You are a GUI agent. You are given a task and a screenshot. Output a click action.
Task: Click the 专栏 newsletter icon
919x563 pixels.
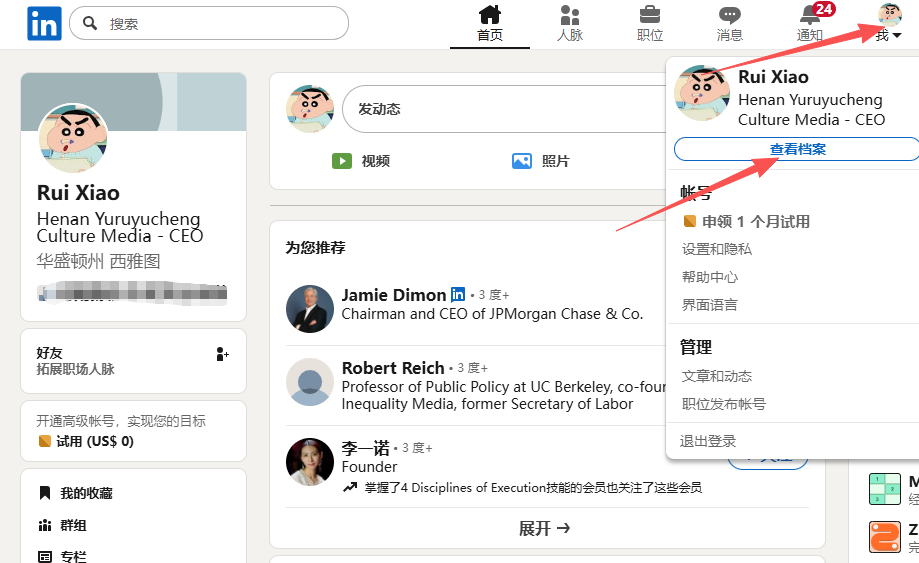45,556
